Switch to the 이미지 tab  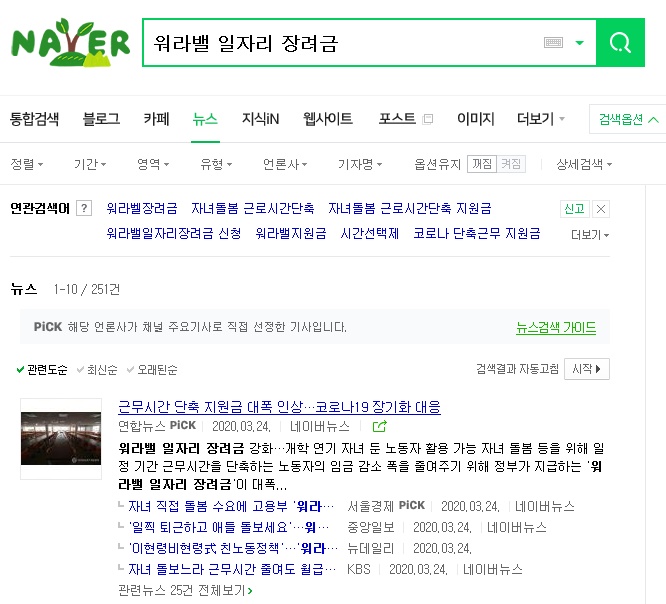click(476, 119)
